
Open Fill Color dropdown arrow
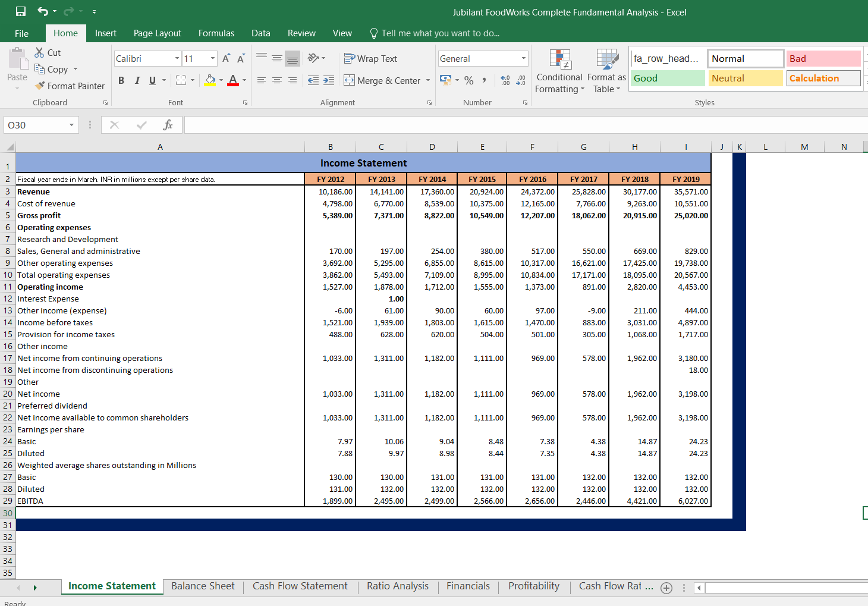click(221, 80)
